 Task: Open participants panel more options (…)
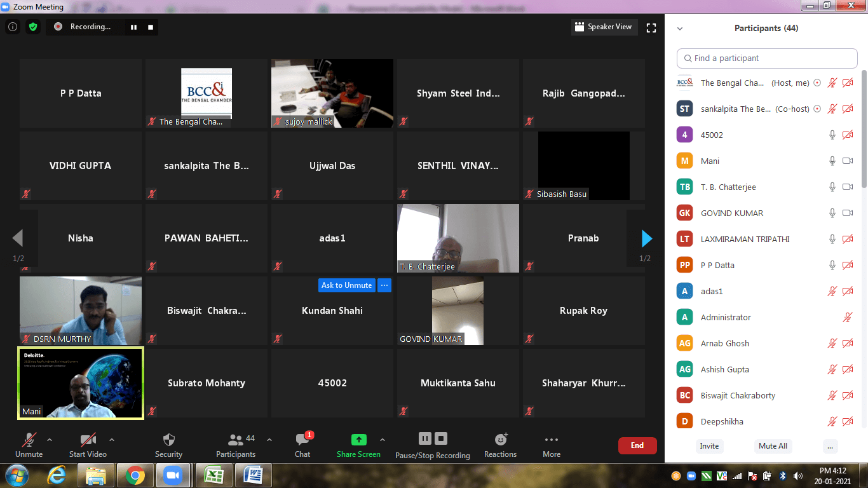[830, 446]
